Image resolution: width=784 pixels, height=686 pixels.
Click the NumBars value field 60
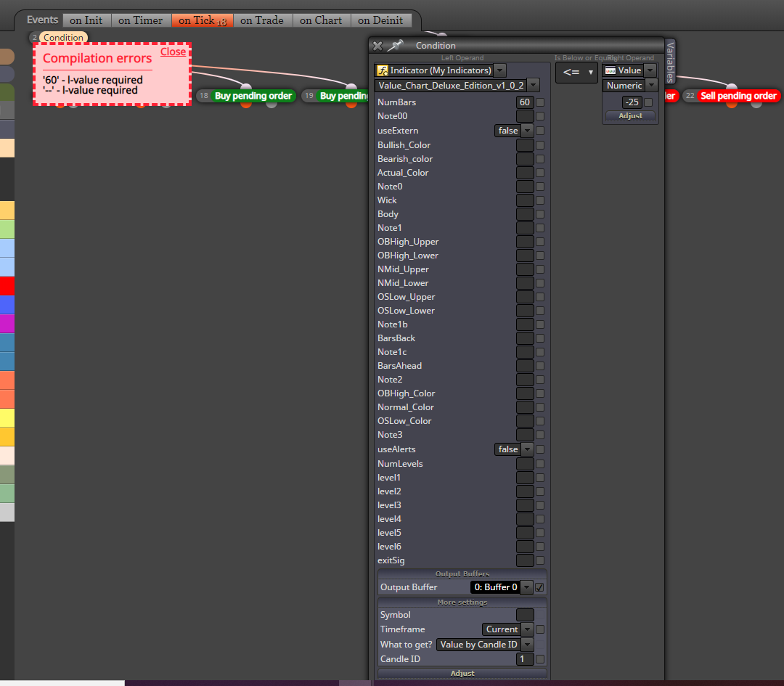point(525,102)
